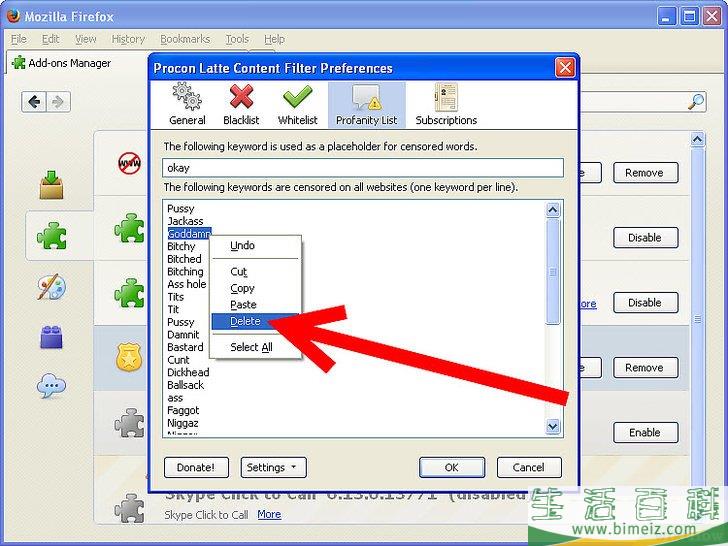This screenshot has width=728, height=546.
Task: Open the Edit menu
Action: pyautogui.click(x=50, y=39)
